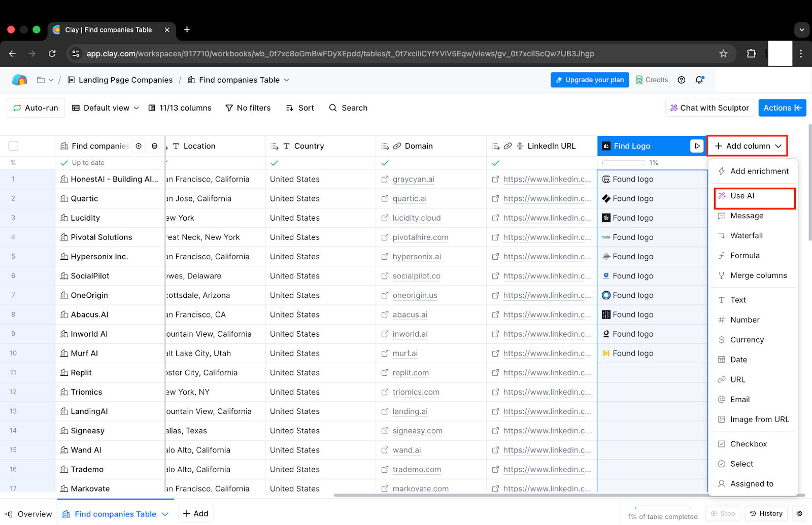812x525 pixels.
Task: Bookmark the page with the star icon
Action: pyautogui.click(x=724, y=53)
